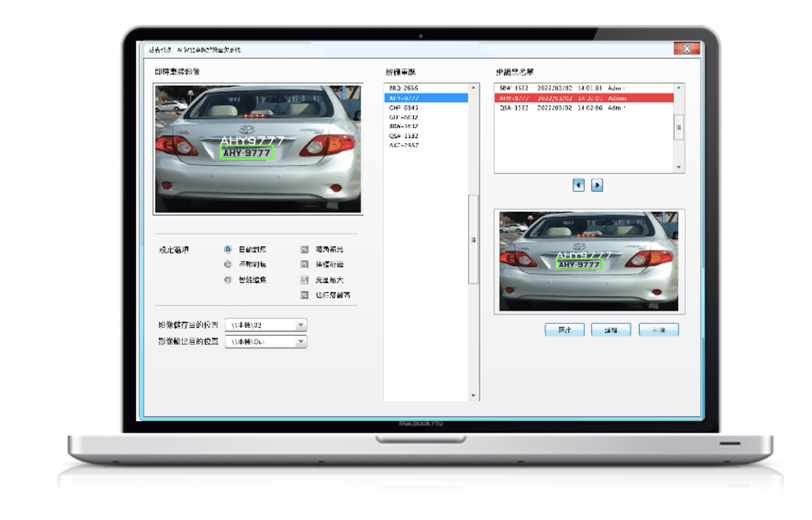The height and width of the screenshot is (520, 812).
Task: Select plate BBQ-2656 in the plate list
Action: [426, 88]
